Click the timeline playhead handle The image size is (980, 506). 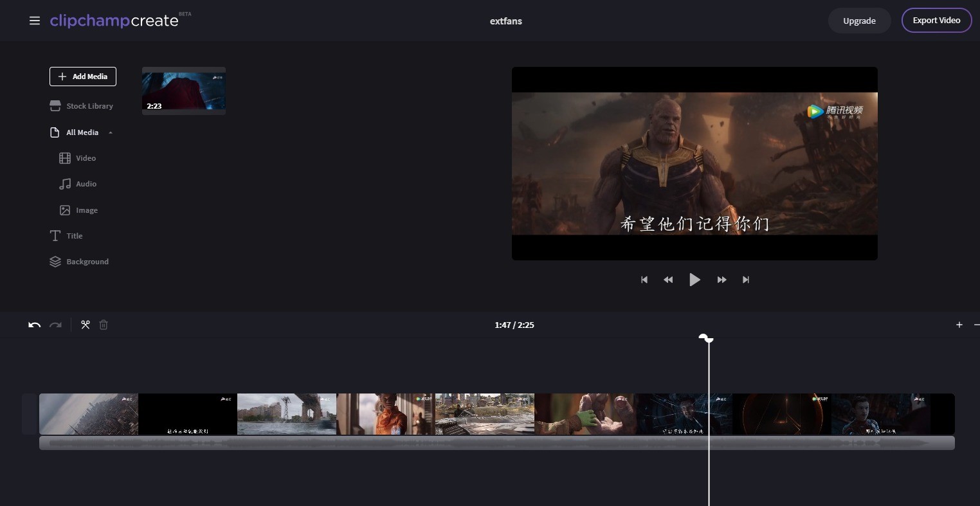707,338
